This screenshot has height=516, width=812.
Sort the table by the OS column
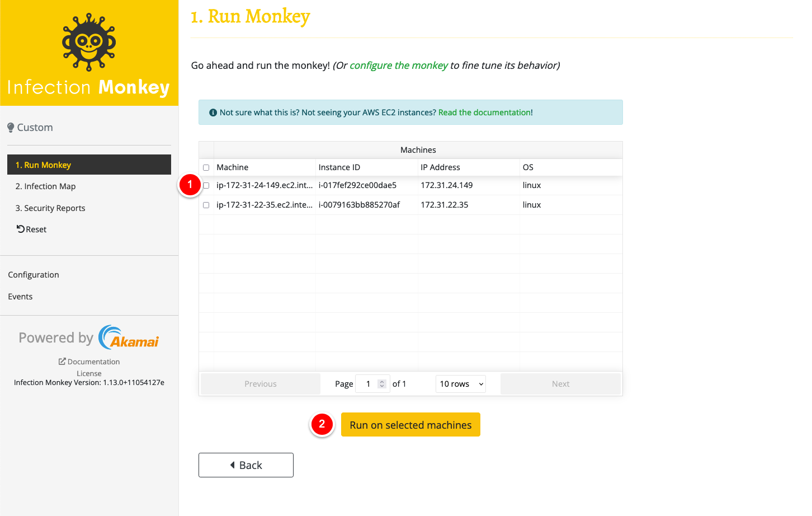528,167
